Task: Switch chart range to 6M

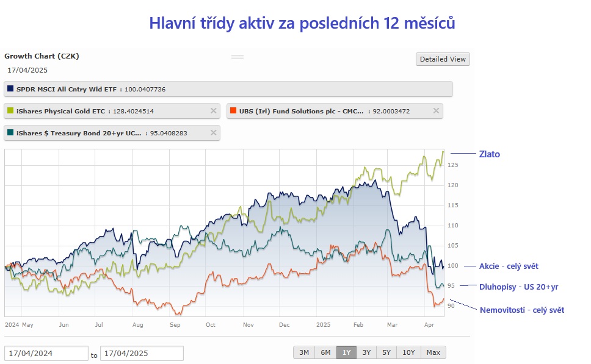Action: click(x=325, y=352)
